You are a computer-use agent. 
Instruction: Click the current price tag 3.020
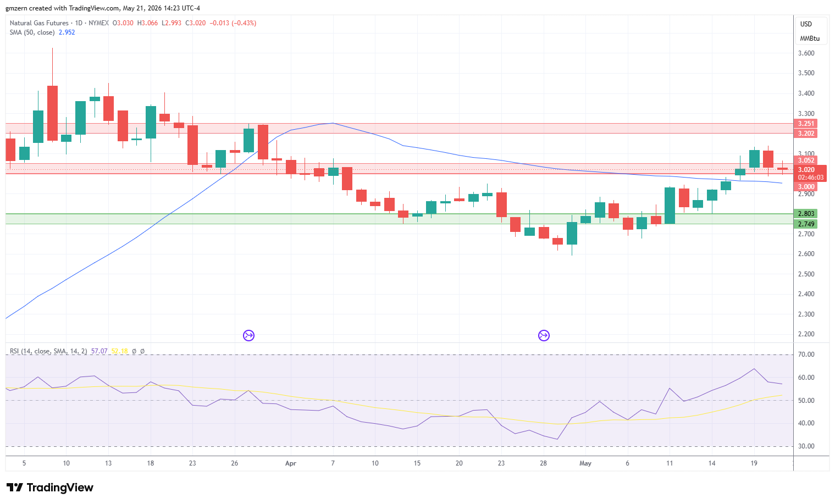tap(806, 170)
